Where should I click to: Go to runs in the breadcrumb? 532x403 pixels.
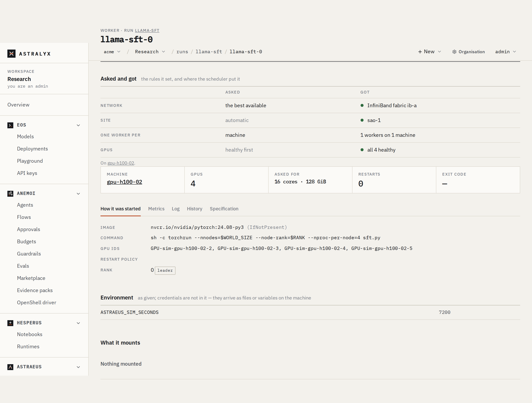click(x=182, y=52)
